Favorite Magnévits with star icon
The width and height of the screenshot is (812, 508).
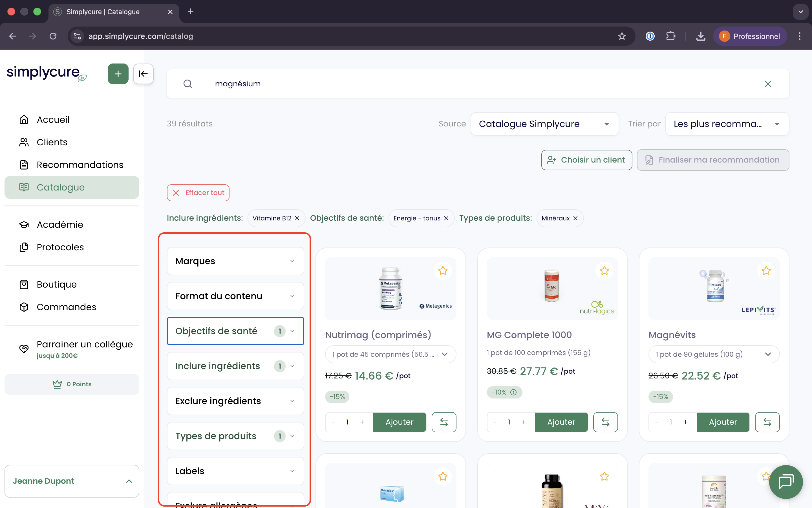[x=766, y=270]
